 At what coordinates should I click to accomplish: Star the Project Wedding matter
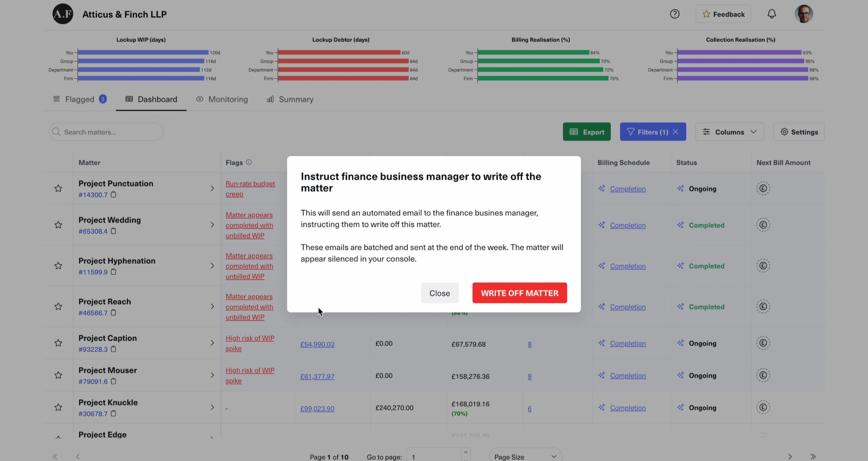click(58, 225)
